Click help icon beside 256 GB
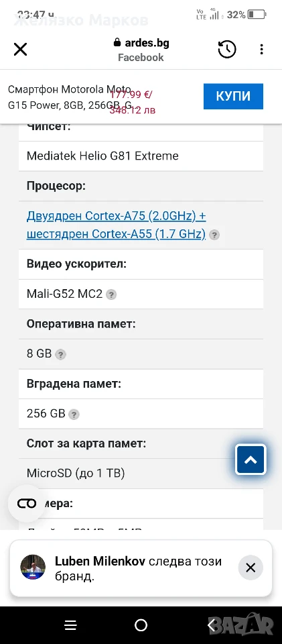This screenshot has width=282, height=644. click(x=74, y=415)
